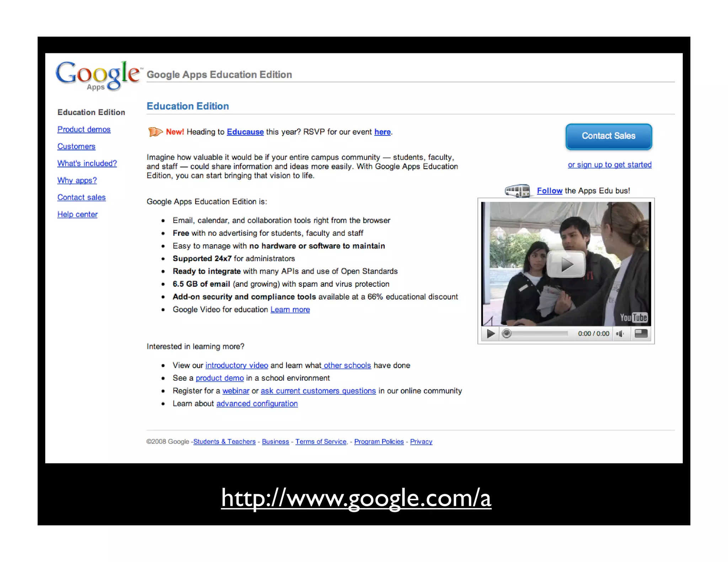Click the YouTube logo on video

point(633,317)
